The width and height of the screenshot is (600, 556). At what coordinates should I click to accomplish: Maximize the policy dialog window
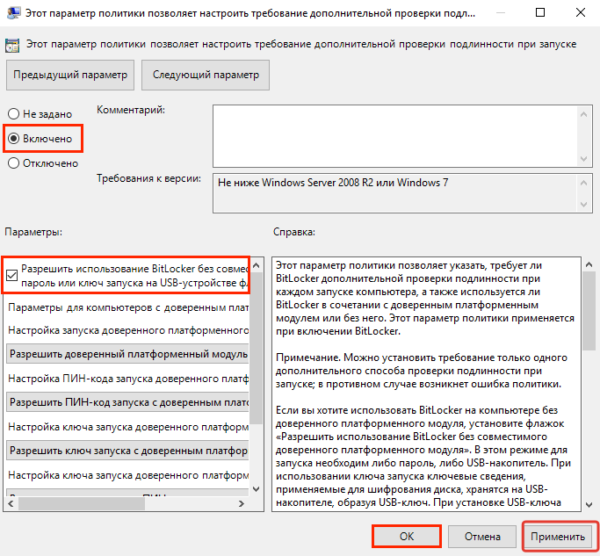click(540, 13)
